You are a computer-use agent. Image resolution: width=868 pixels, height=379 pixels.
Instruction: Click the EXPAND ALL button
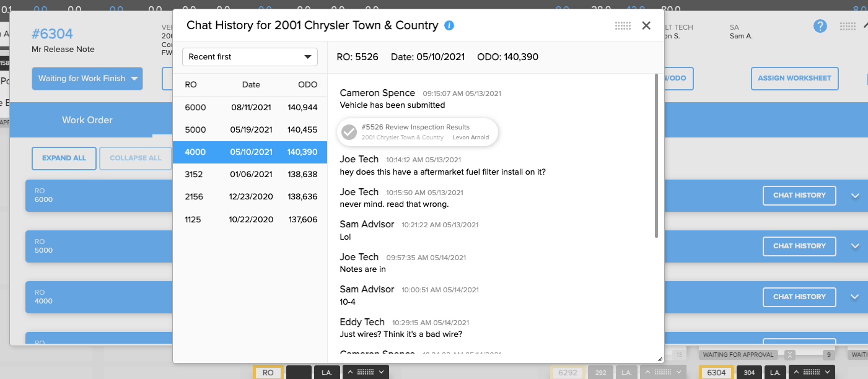pos(64,158)
